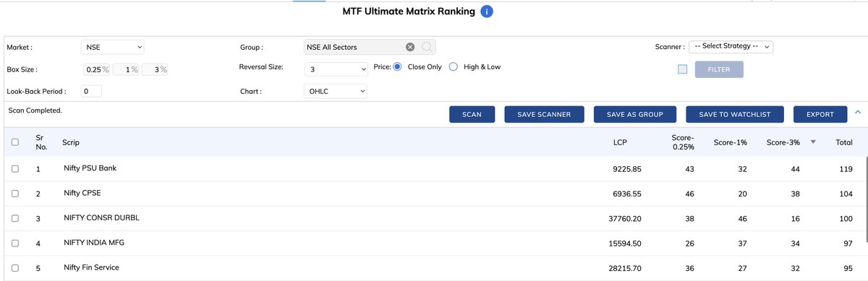
Task: Edit the 0.25% box size field
Action: 96,69
